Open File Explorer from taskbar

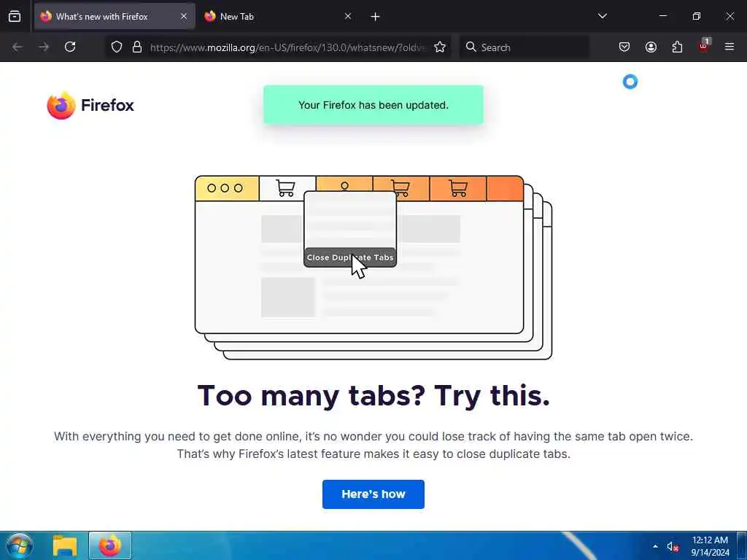point(65,545)
